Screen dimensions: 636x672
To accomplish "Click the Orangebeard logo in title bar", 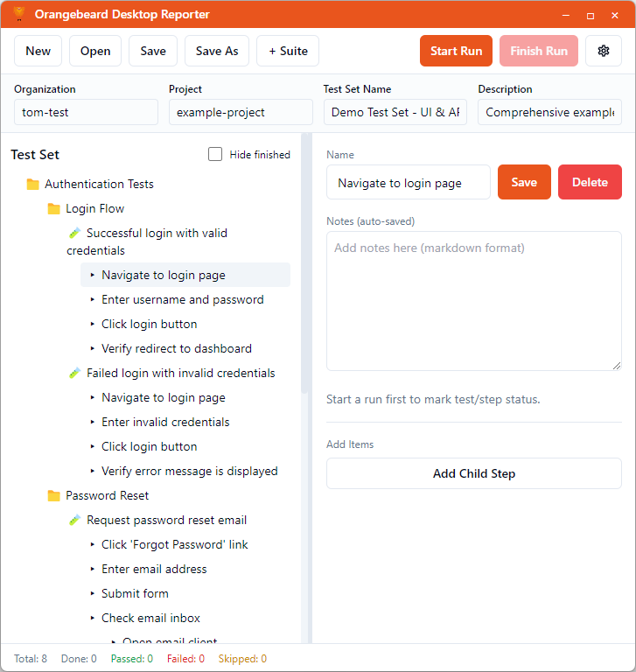I will (x=17, y=14).
